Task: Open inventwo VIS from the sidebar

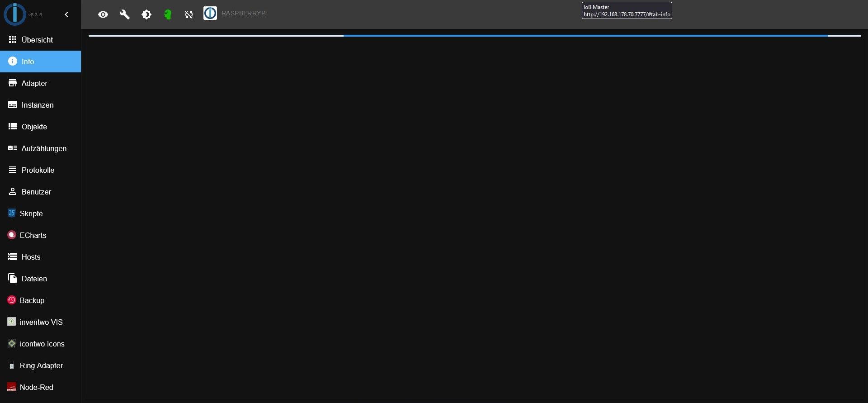Action: pyautogui.click(x=40, y=322)
